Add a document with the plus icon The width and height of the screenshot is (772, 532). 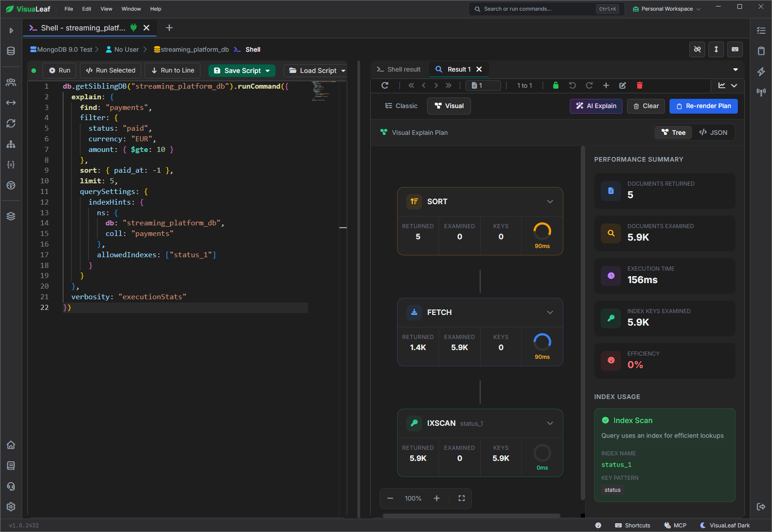606,85
